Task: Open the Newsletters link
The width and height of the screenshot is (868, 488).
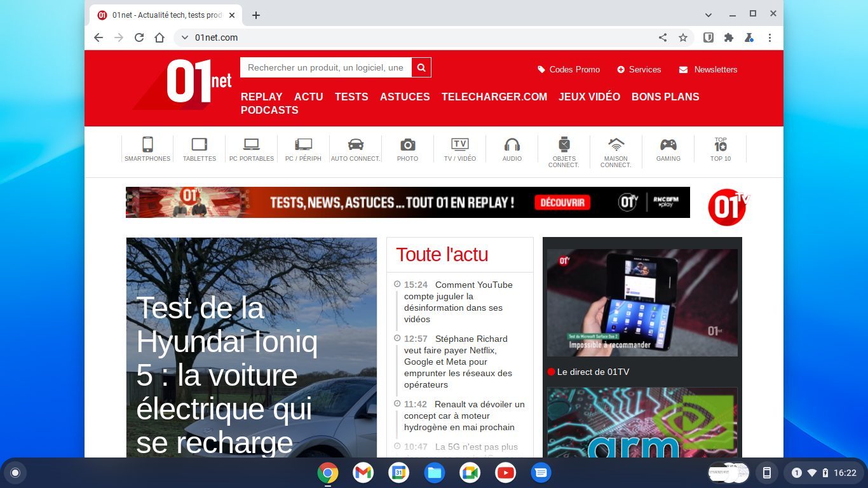Action: click(x=709, y=69)
